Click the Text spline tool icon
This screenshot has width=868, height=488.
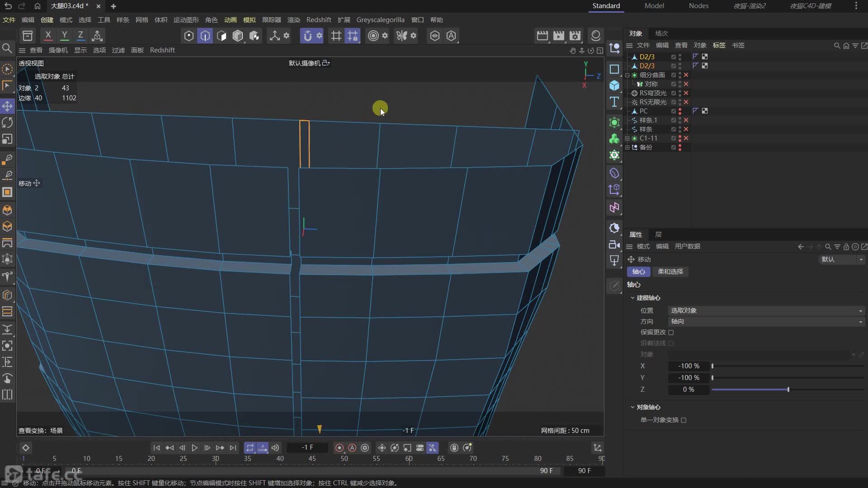[614, 102]
